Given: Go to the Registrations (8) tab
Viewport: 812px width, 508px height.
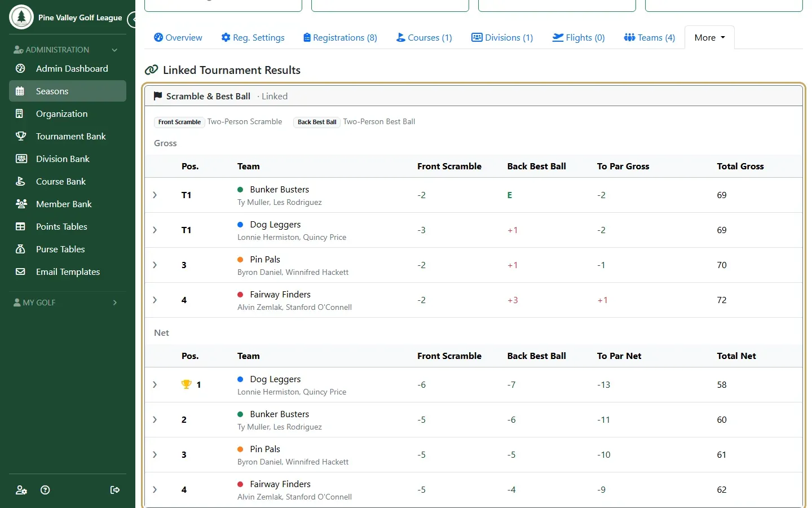Looking at the screenshot, I should pyautogui.click(x=340, y=37).
